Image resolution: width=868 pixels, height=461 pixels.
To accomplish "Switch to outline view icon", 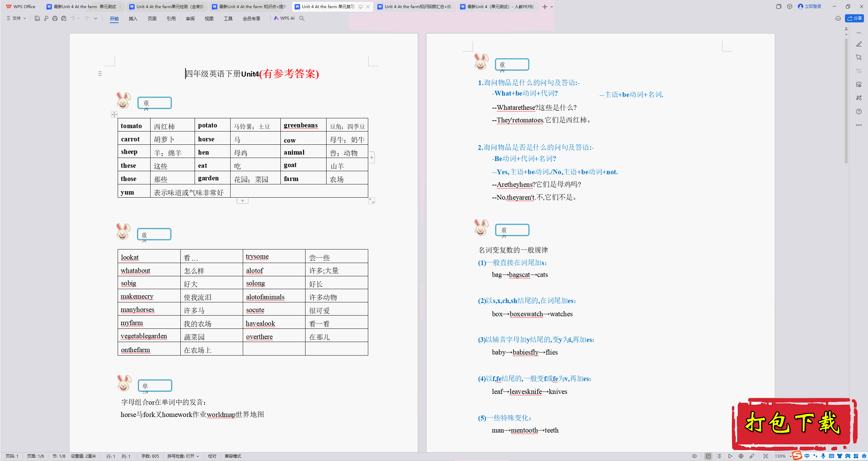I will (x=719, y=456).
